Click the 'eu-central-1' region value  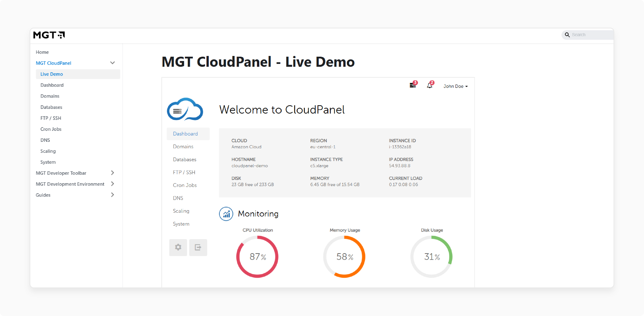[x=323, y=147]
